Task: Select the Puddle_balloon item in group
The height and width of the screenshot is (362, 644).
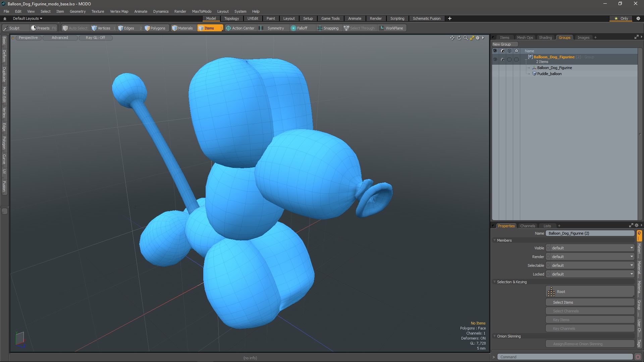Action: [549, 74]
